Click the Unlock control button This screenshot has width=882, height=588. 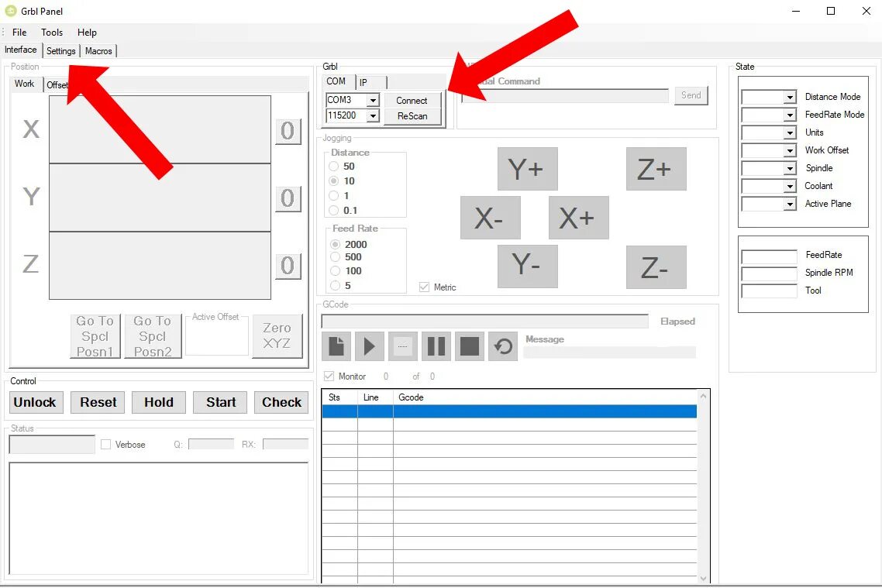click(36, 403)
